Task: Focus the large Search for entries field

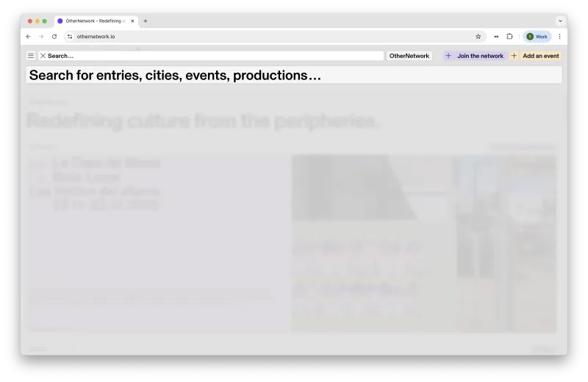Action: (294, 76)
